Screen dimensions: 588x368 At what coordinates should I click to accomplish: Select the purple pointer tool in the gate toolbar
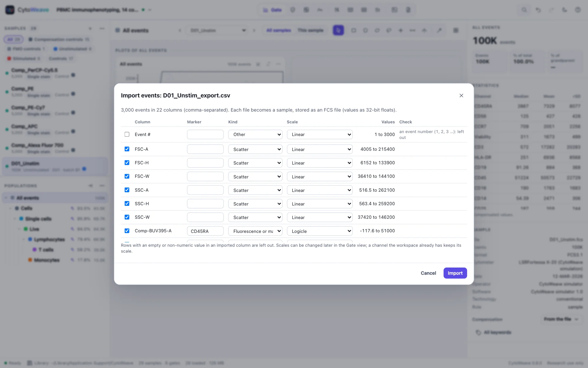click(x=338, y=30)
